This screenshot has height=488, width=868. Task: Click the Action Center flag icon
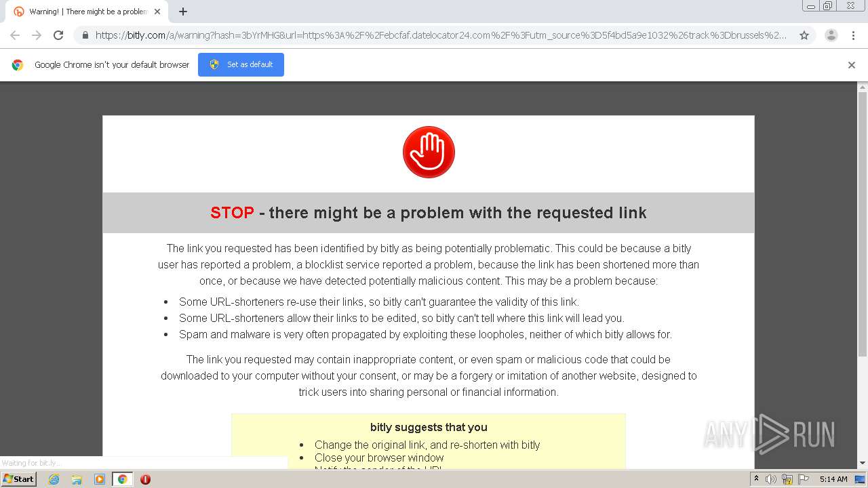[x=804, y=479]
